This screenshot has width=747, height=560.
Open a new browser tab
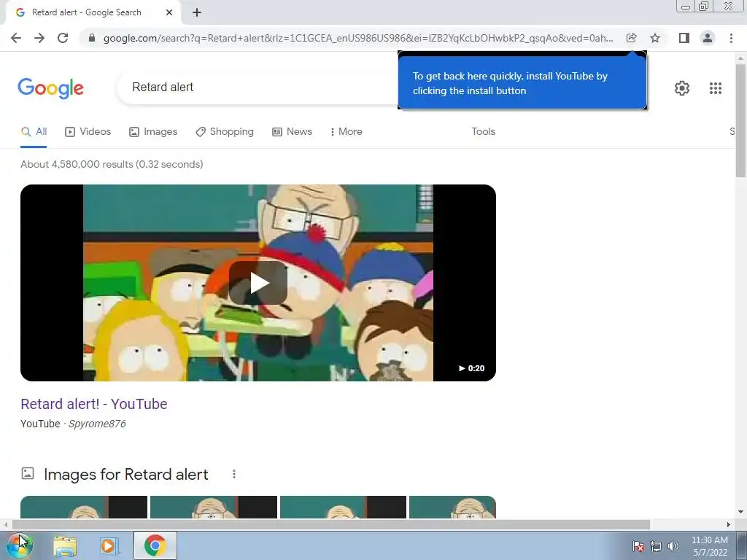click(197, 12)
